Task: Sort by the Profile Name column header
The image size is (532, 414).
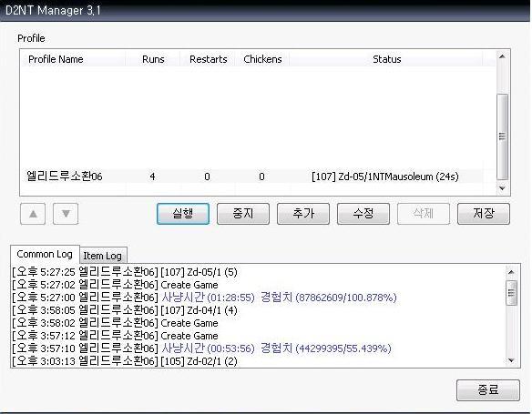Action: click(x=73, y=59)
